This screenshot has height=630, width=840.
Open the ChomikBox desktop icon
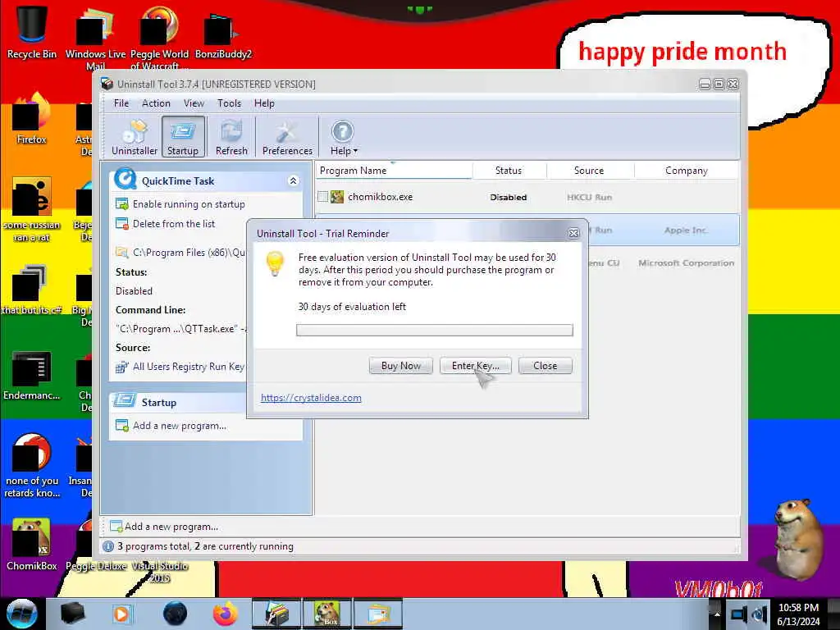pos(32,545)
